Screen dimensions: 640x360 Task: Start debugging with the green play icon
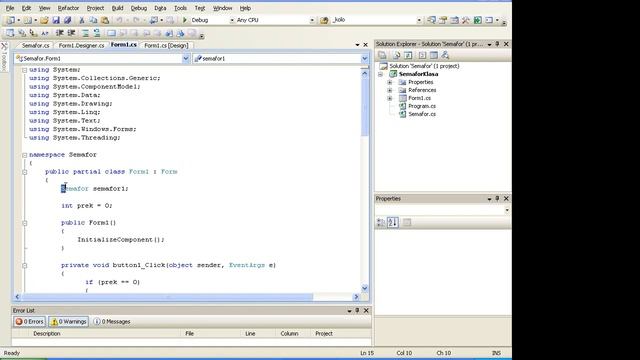pos(184,20)
